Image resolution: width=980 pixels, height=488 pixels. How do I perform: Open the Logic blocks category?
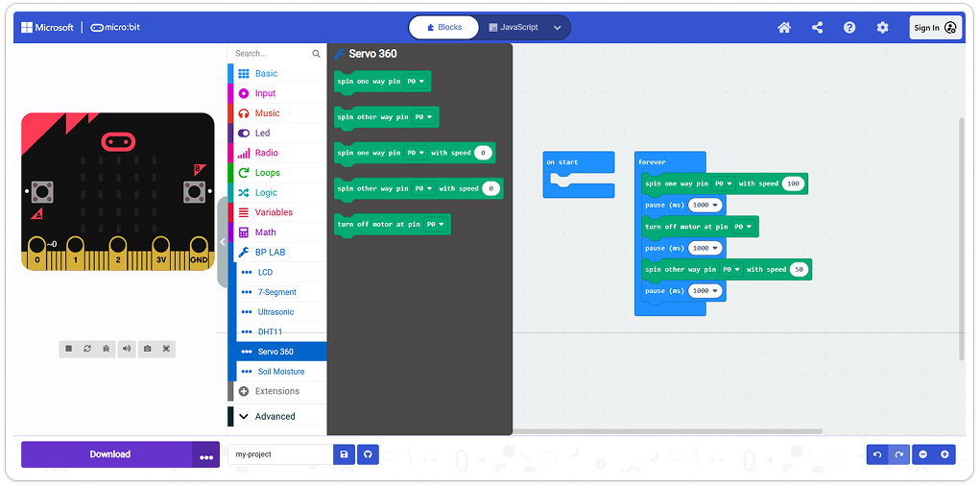276,193
